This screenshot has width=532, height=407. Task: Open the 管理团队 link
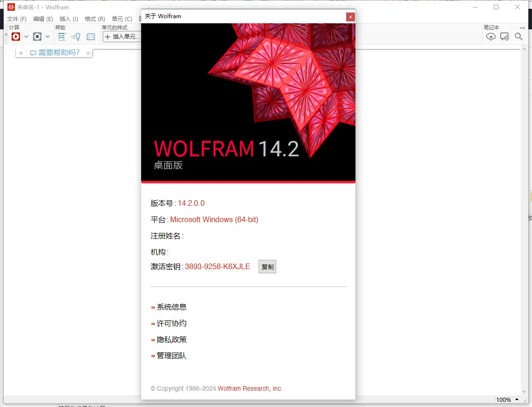[x=171, y=356]
